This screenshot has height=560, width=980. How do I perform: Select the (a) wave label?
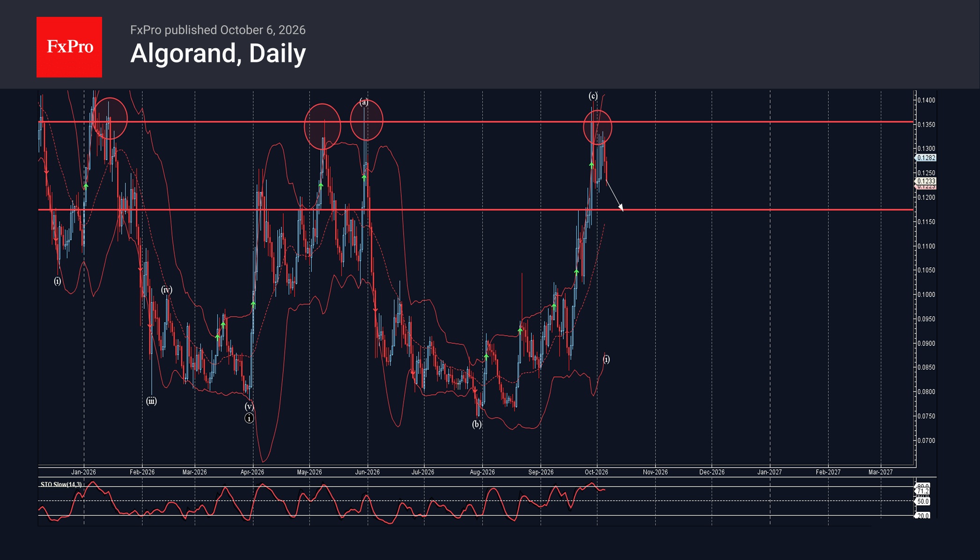[x=364, y=102]
